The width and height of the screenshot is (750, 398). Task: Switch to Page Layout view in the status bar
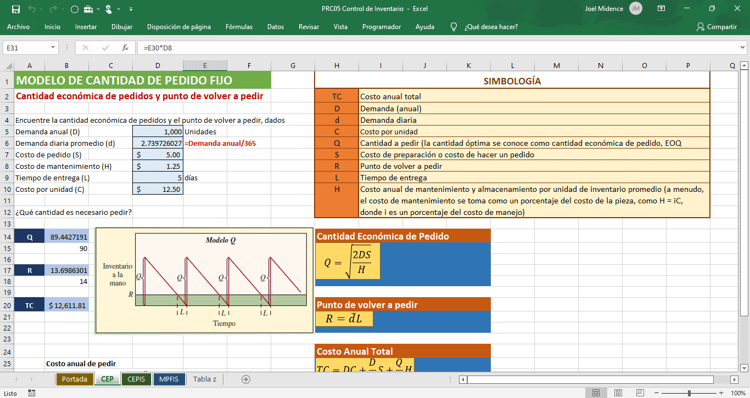click(618, 393)
